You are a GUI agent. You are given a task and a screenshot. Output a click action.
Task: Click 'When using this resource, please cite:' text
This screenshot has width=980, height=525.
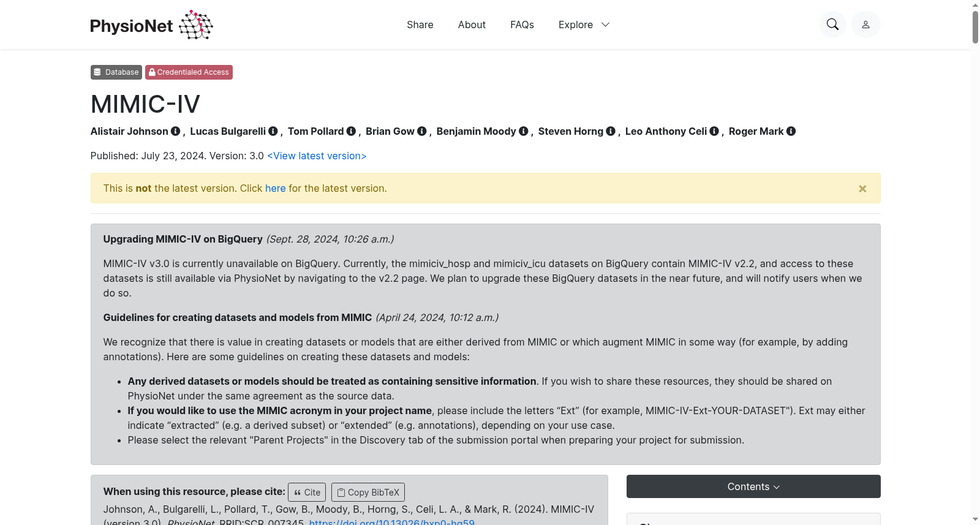click(194, 491)
